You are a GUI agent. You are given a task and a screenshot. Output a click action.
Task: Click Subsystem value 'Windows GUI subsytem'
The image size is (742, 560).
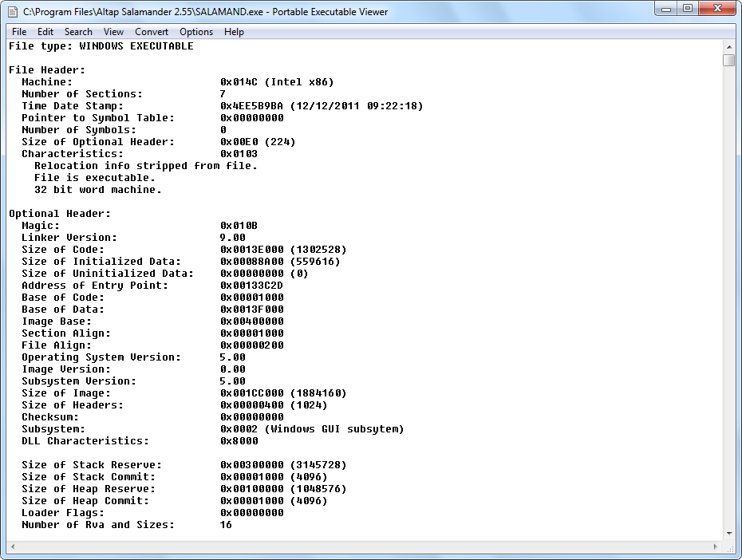point(334,429)
